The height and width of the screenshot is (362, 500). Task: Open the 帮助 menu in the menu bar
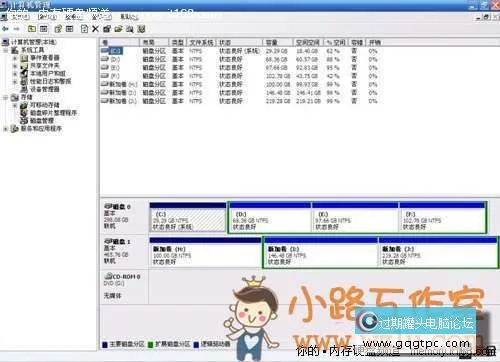[x=128, y=17]
